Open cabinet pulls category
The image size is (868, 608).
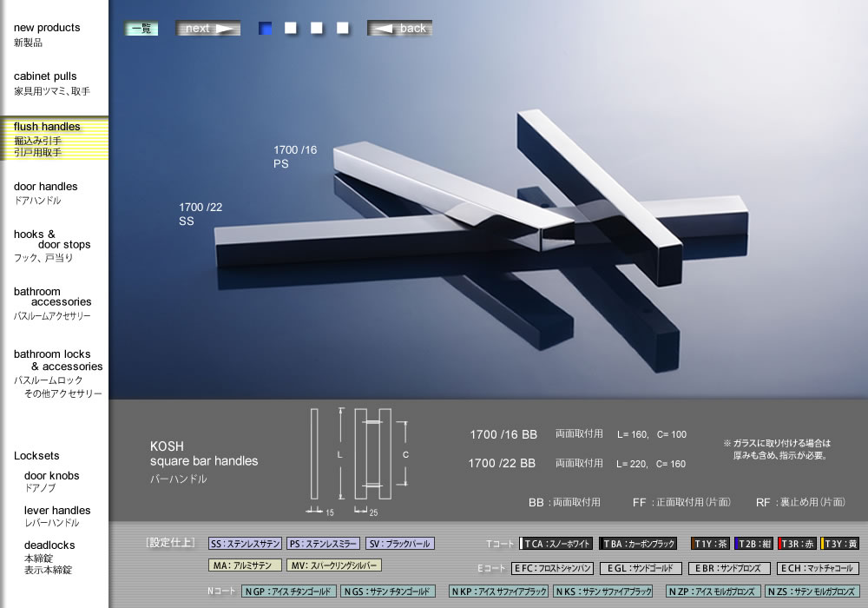pos(51,83)
